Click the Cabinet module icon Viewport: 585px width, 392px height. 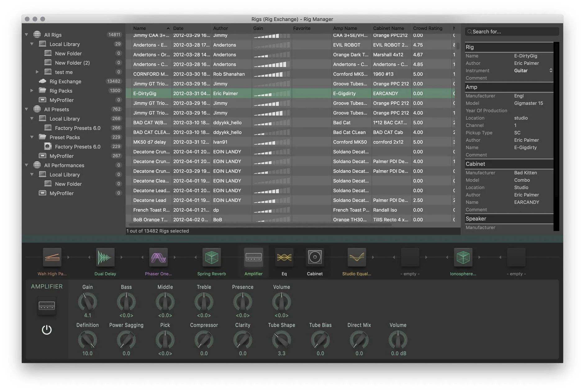pyautogui.click(x=315, y=257)
